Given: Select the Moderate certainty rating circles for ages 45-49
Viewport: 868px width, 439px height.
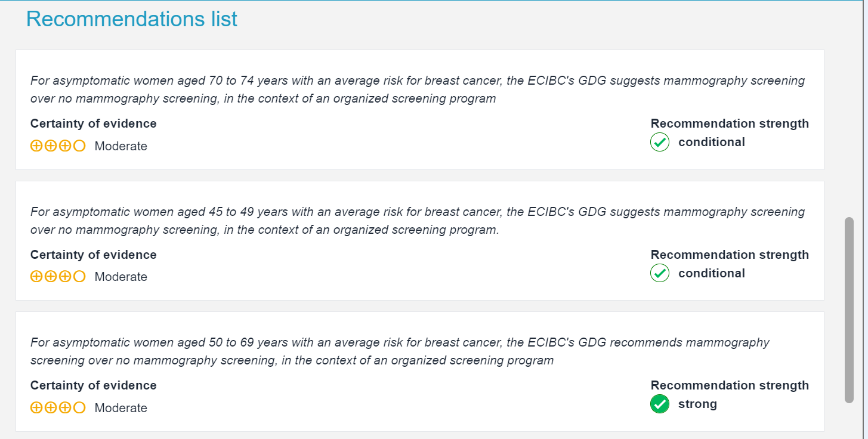Looking at the screenshot, I should click(58, 276).
